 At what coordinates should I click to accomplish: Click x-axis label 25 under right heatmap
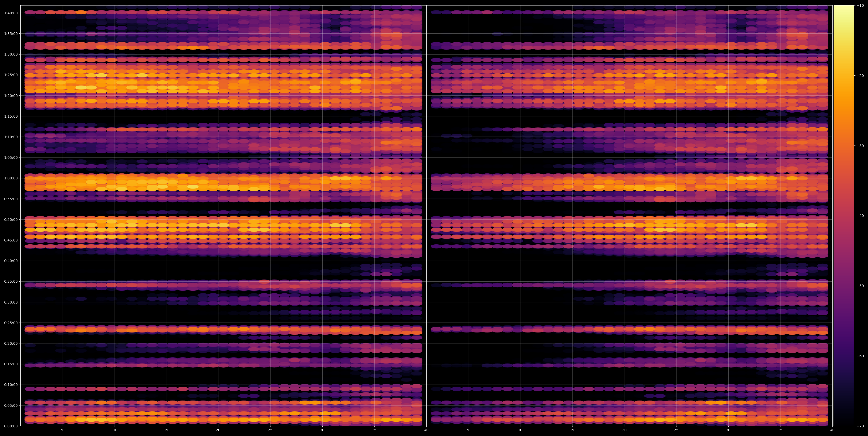[676, 430]
